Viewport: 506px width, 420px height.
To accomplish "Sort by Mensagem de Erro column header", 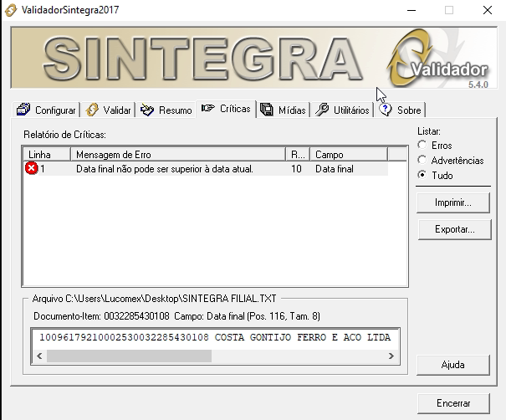I will [x=178, y=154].
